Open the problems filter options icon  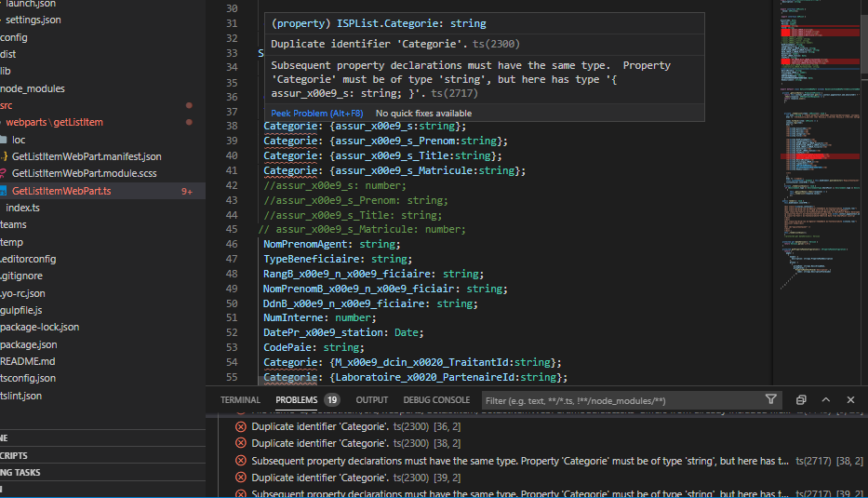tap(770, 399)
